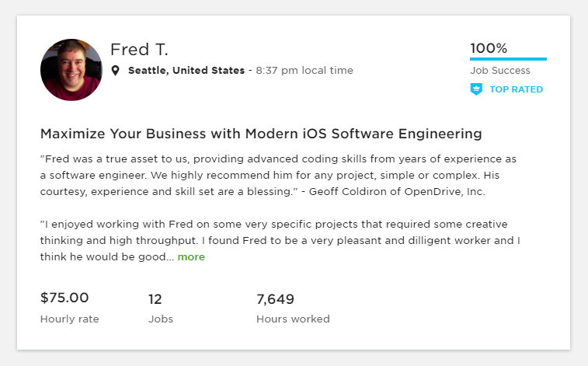Click the Hourly rate label

coord(69,319)
